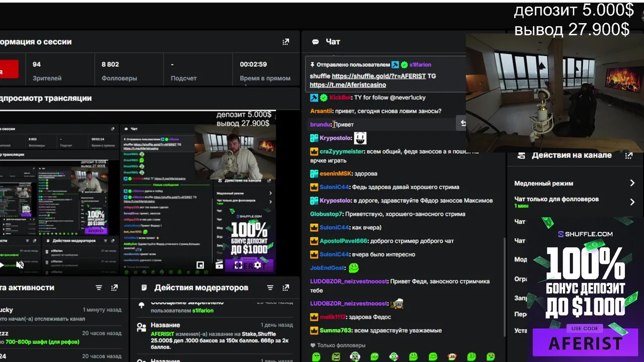The width and height of the screenshot is (644, 362).
Task: Click 'Медленный режим' option text
Action: (x=543, y=184)
